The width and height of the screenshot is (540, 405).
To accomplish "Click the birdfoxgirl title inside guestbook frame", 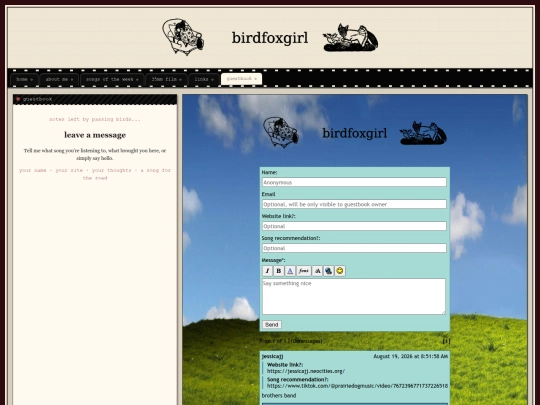I will [354, 133].
